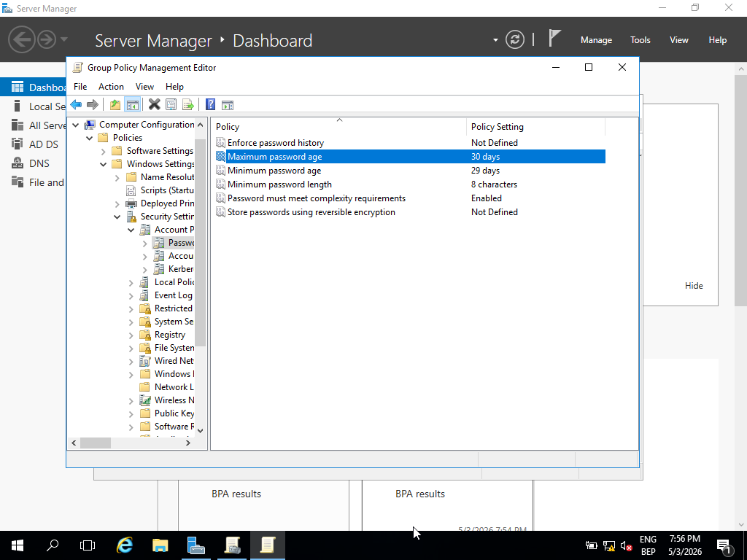Click horizontal scrollbar thumb in tree pane

(96, 443)
